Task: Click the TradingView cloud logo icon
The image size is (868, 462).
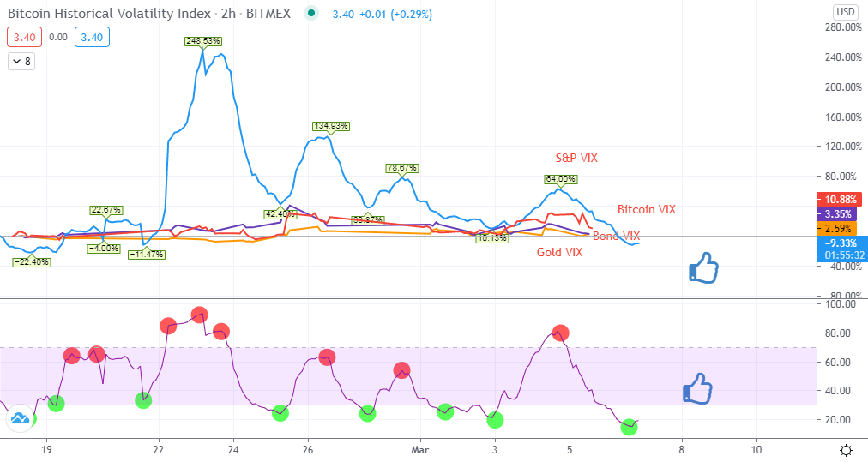Action: (x=20, y=418)
